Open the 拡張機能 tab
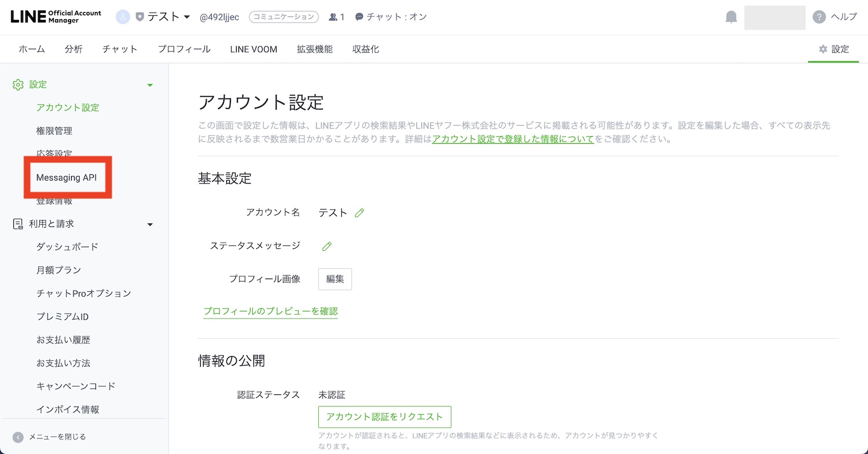Viewport: 868px width, 454px height. point(315,49)
